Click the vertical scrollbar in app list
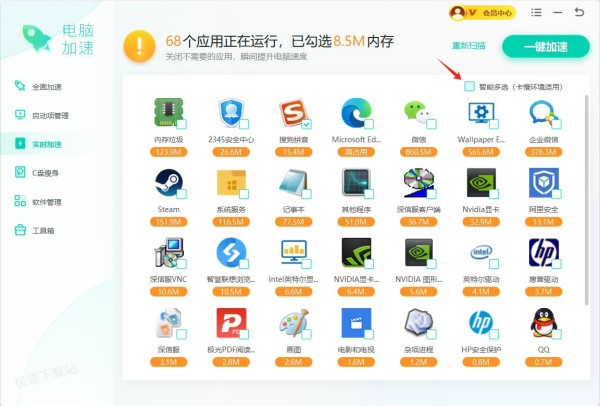Image resolution: width=600 pixels, height=406 pixels. click(587, 200)
